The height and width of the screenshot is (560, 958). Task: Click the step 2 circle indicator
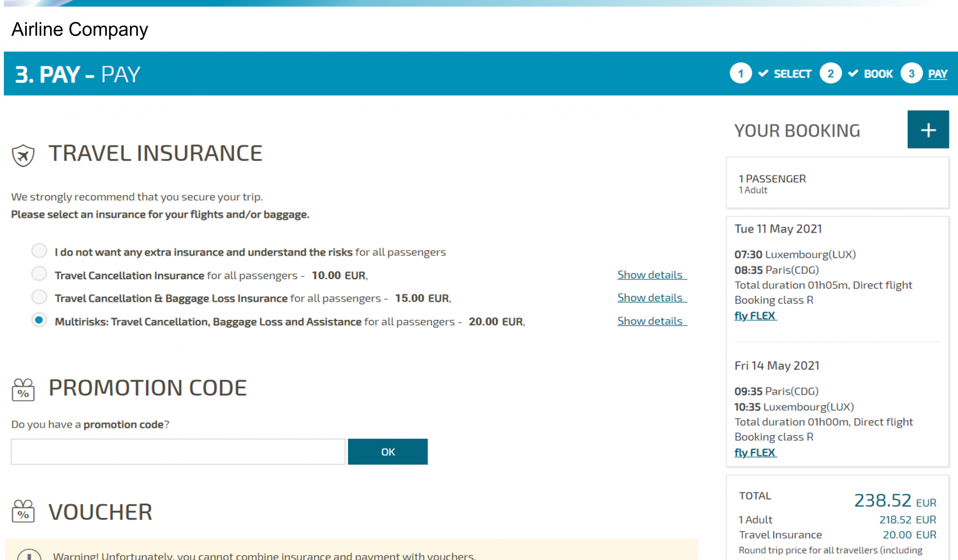tap(830, 73)
